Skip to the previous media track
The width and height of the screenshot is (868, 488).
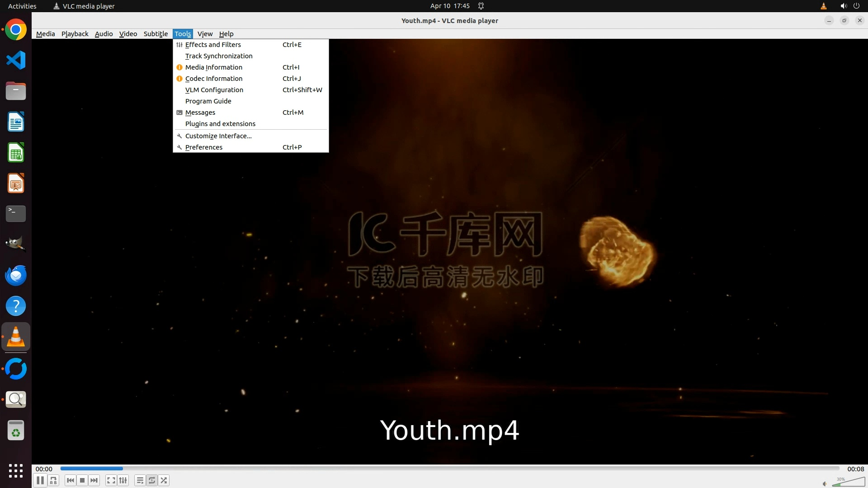(70, 480)
